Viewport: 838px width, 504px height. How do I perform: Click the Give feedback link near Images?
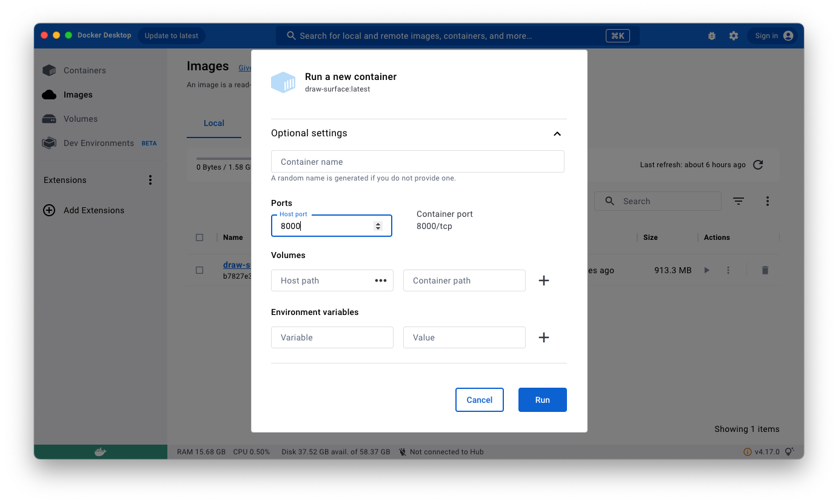click(x=245, y=68)
